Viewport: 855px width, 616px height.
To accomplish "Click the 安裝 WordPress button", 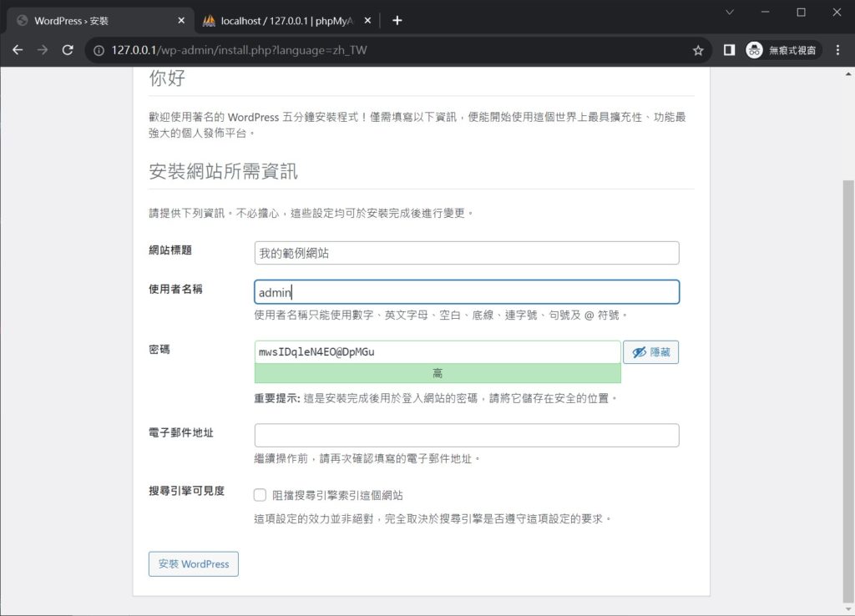I will pos(194,564).
